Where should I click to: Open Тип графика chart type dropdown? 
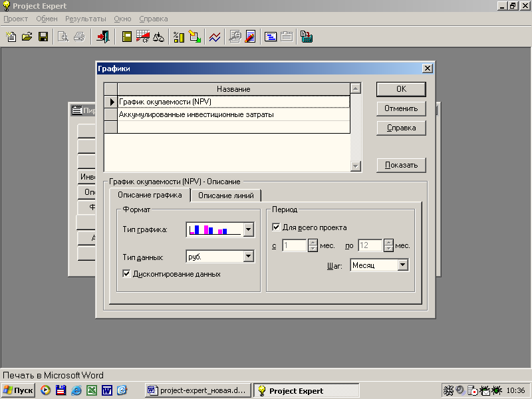(248, 229)
